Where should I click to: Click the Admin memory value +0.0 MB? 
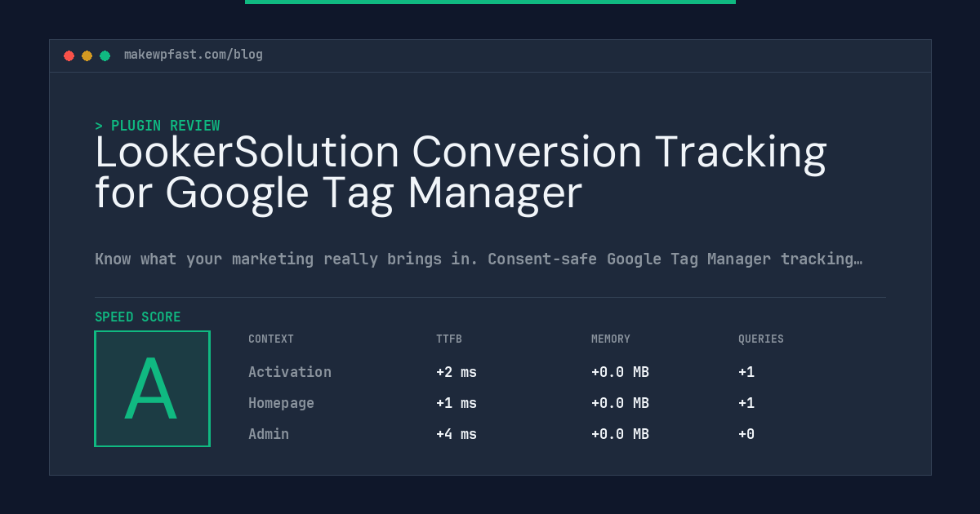click(x=620, y=434)
